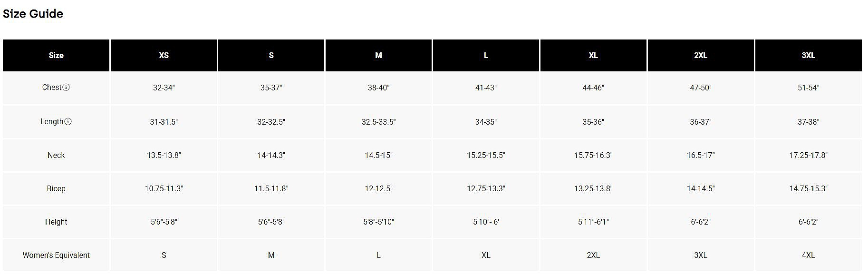Select the 14-14.3" neck cell
The height and width of the screenshot is (275, 868).
pyautogui.click(x=271, y=156)
